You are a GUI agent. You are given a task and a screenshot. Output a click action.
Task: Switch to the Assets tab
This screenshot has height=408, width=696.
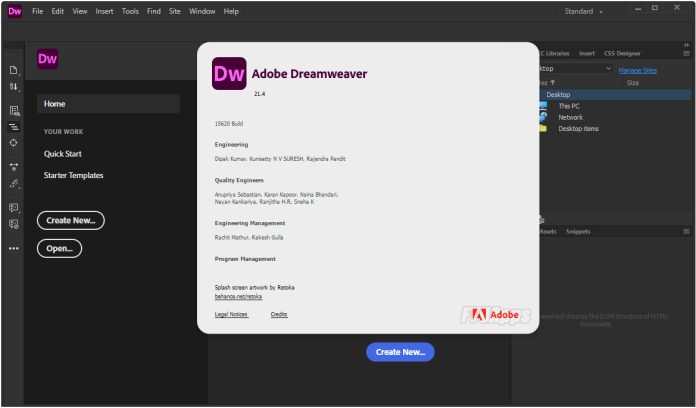click(x=548, y=231)
